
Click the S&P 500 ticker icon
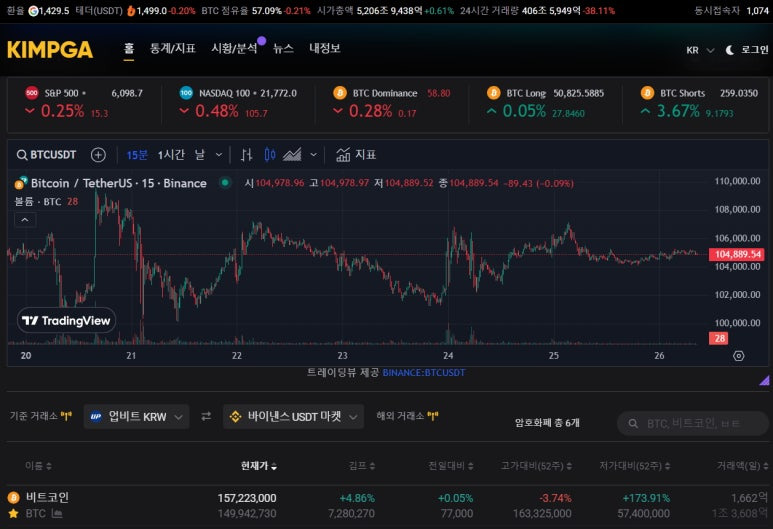click(32, 93)
